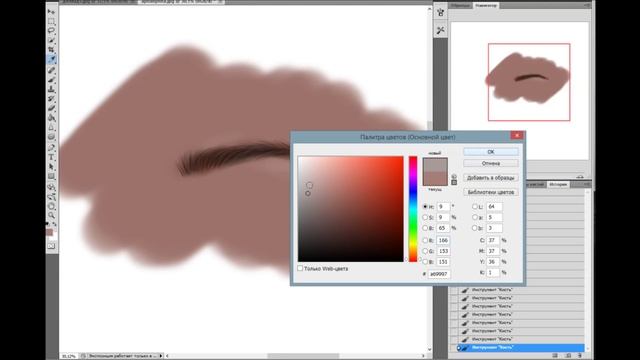Select the Lab a radio button
Screen dimensions: 640x360
(475, 218)
